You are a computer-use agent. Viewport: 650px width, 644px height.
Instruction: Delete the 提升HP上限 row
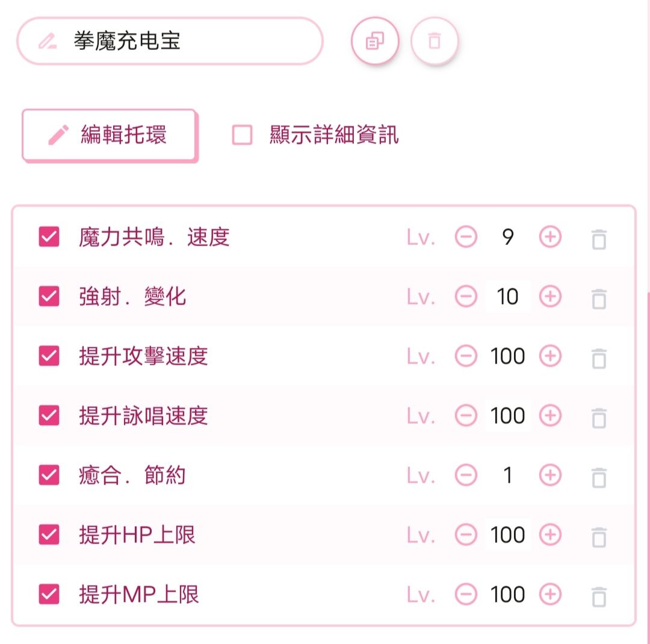(598, 536)
